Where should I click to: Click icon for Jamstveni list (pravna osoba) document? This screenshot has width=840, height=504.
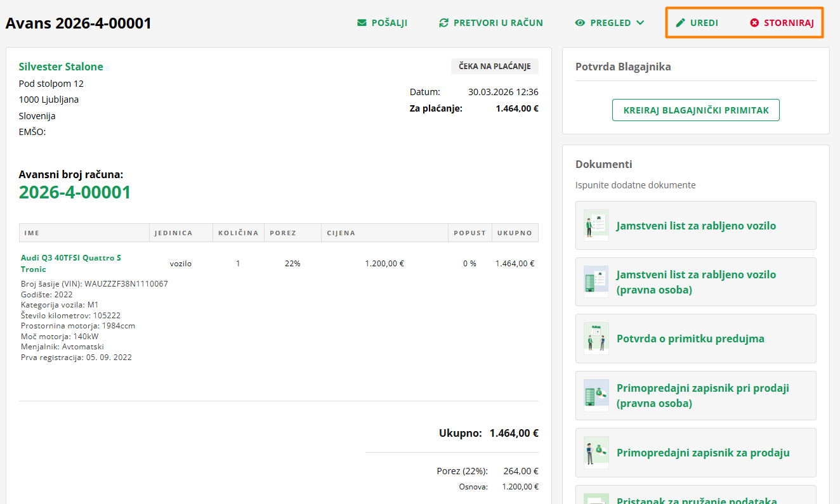(596, 282)
